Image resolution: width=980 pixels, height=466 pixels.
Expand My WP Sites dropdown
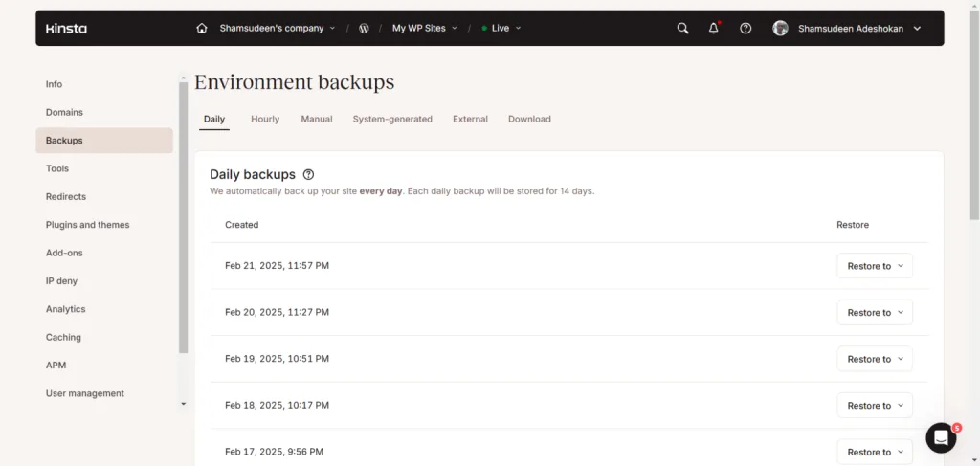coord(424,28)
